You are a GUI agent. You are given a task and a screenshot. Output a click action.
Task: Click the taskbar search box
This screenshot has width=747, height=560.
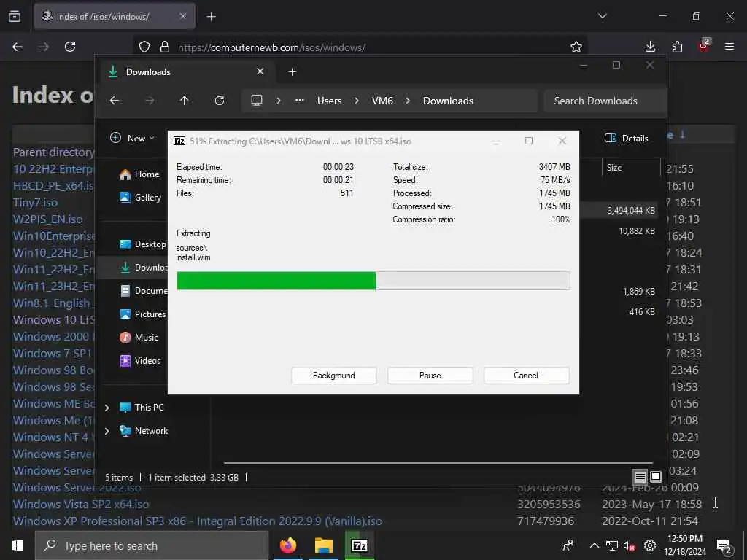tap(152, 545)
